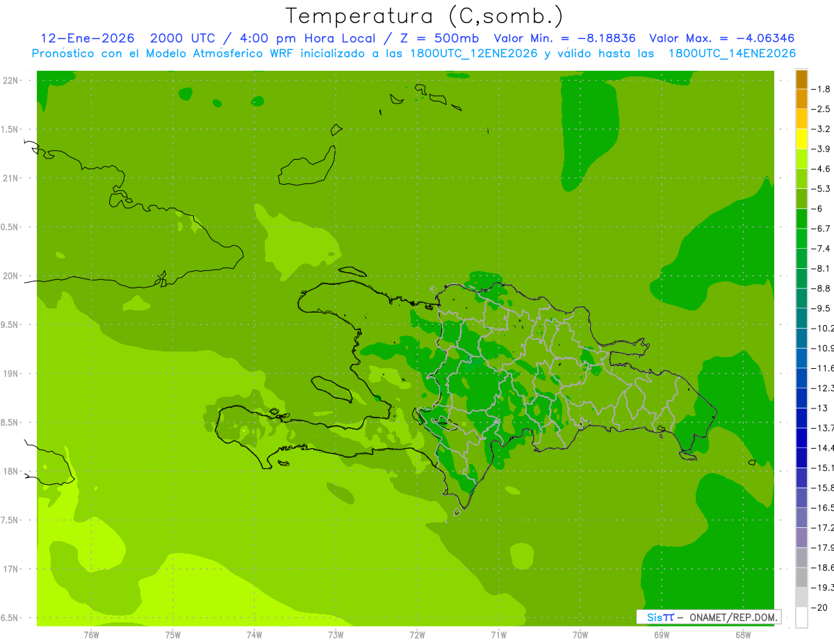Click the 75W longitude label

click(172, 635)
